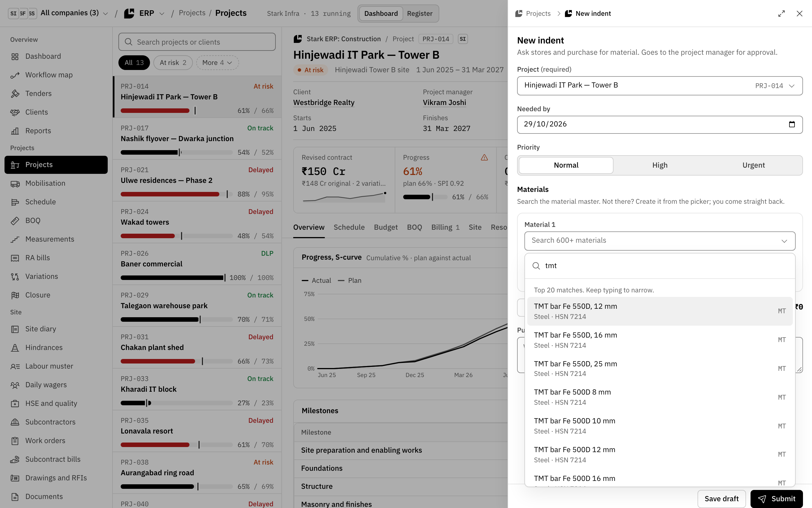812x508 pixels.
Task: Open the ERP module dropdown
Action: [144, 14]
